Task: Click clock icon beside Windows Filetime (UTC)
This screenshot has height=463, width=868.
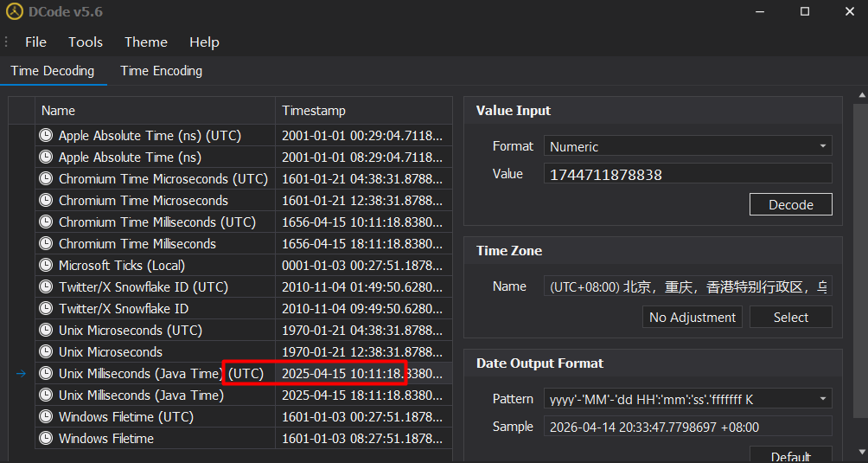Action: click(x=46, y=417)
